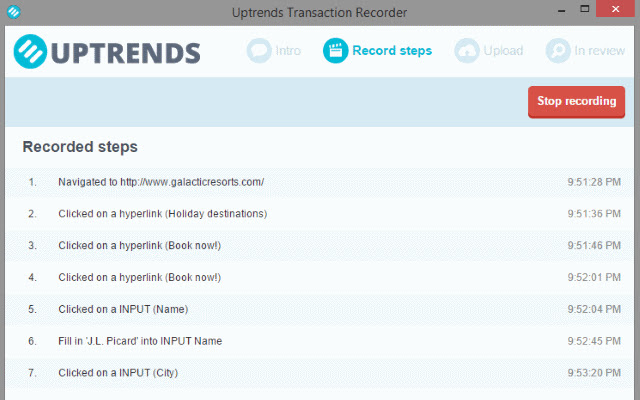Click the Stop recording button
This screenshot has width=640, height=400.
pos(576,102)
